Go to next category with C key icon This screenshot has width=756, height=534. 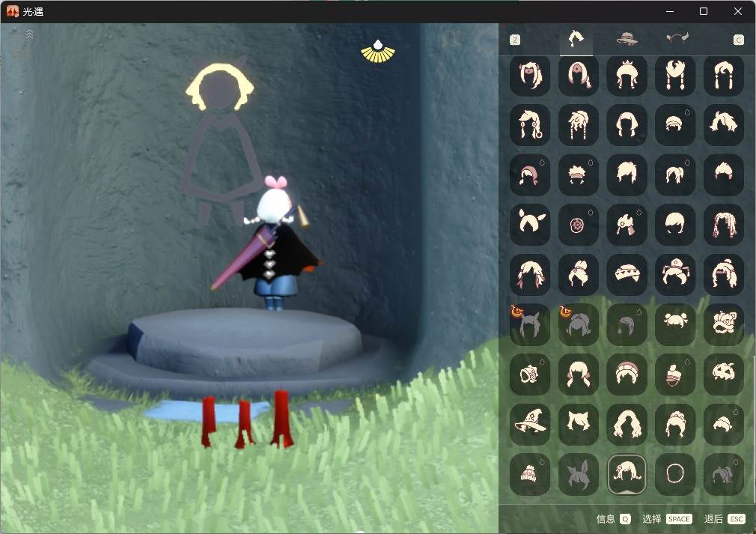pos(739,40)
